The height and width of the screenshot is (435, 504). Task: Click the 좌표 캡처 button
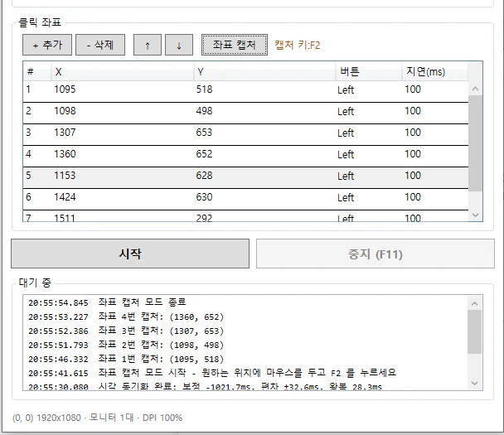tap(235, 45)
